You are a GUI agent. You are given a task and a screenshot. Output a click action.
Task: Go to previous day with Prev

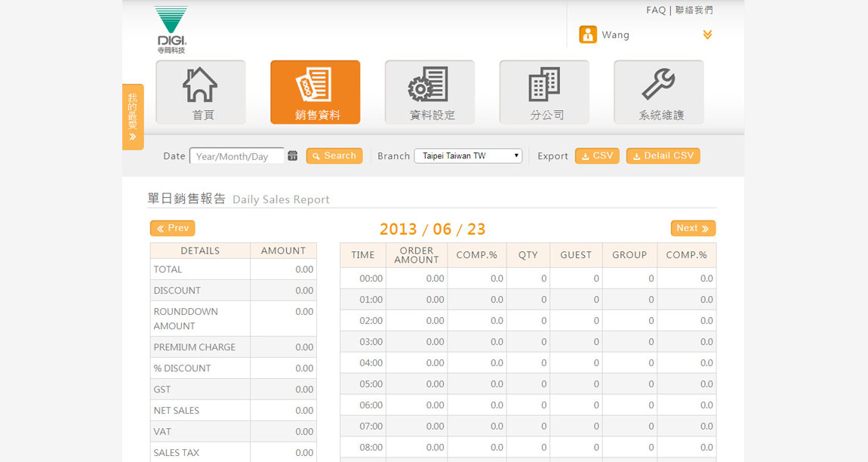[173, 228]
